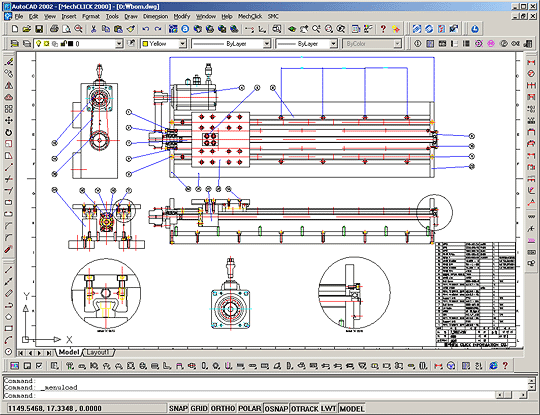Expand the layer 0 dropdown list
Image resolution: width=540 pixels, height=415 pixels.
coord(119,44)
